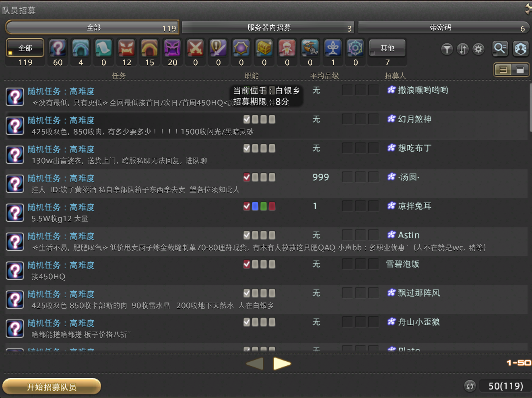Open the 带密码 tab showing 6
532x398 pixels.
click(x=444, y=27)
